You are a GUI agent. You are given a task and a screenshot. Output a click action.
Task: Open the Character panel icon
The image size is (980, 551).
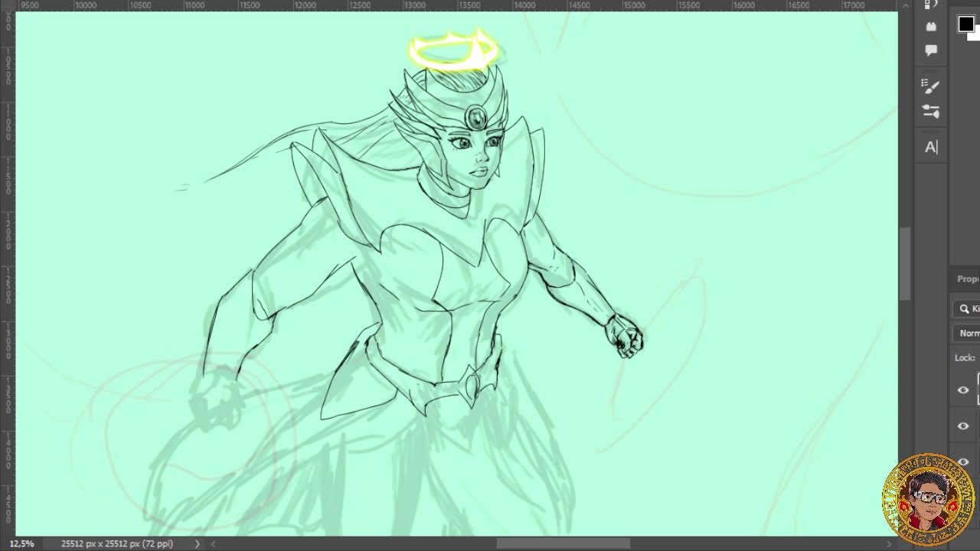pos(931,147)
